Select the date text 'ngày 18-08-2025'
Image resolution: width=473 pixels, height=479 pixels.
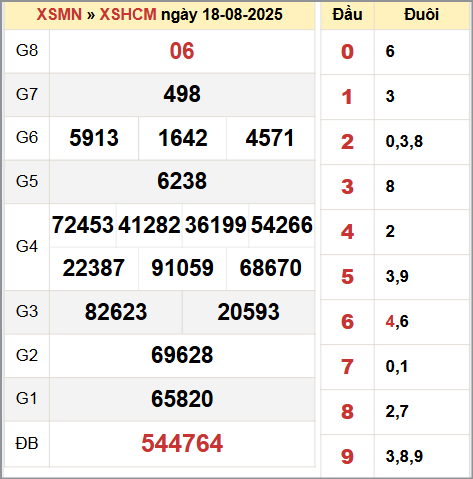(x=222, y=15)
